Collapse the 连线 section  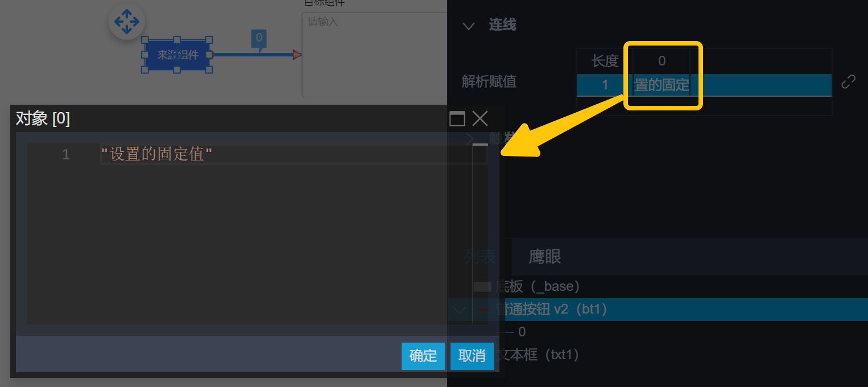pos(469,26)
